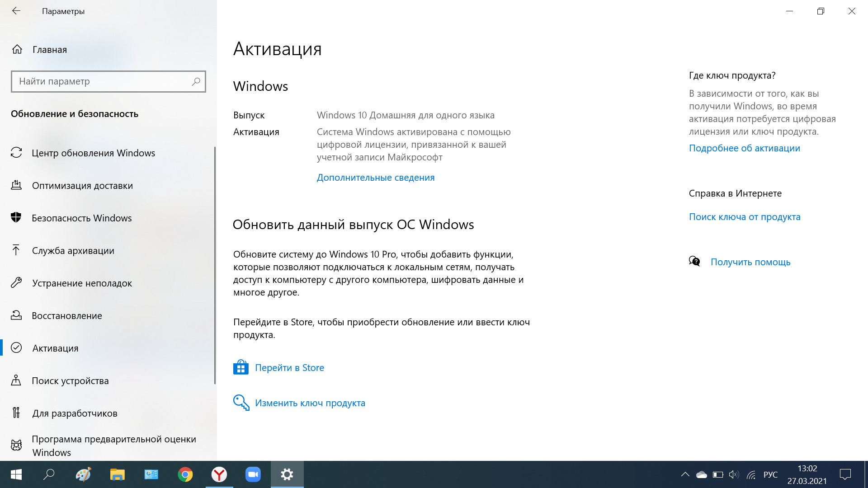Click the Backup upward arrow icon
Viewport: 868px width, 488px height.
point(16,250)
